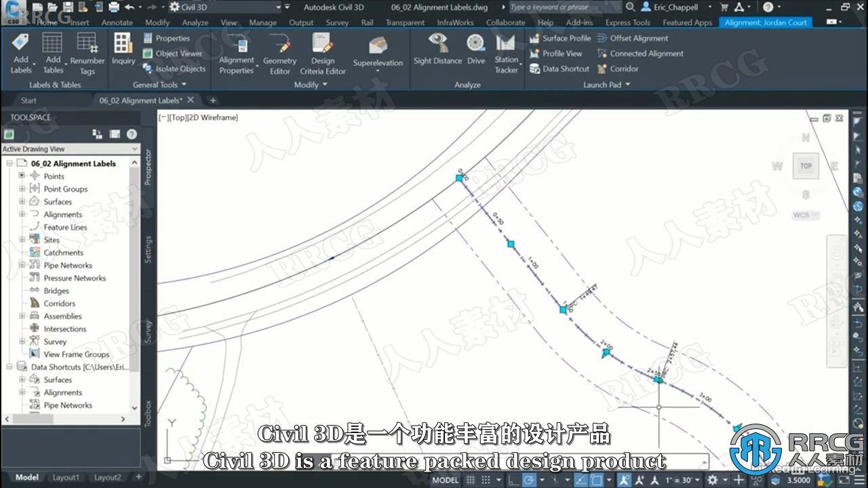Image resolution: width=868 pixels, height=488 pixels.
Task: Expand the Point Groups tree node
Action: [22, 189]
